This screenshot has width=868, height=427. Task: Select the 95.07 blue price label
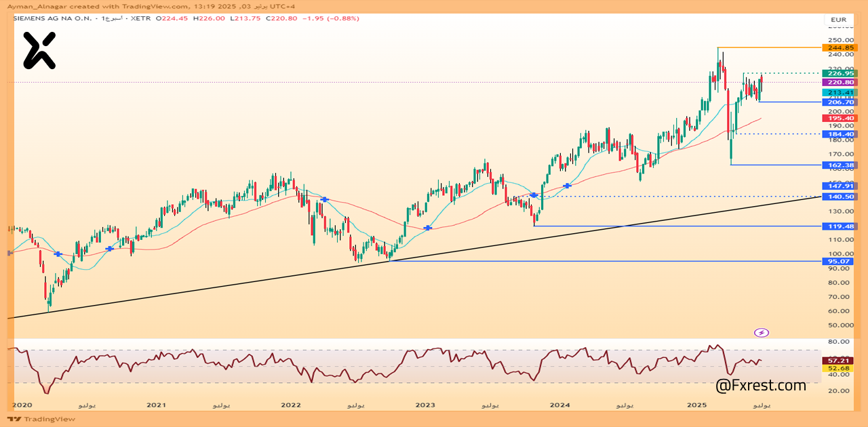tap(840, 261)
